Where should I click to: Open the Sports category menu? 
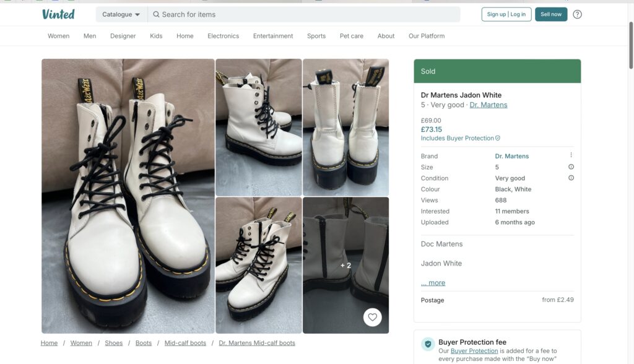point(316,36)
